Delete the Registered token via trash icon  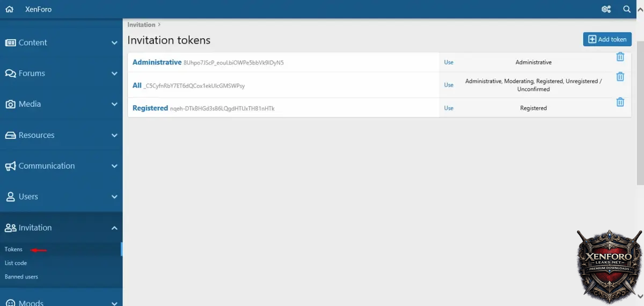pos(620,102)
